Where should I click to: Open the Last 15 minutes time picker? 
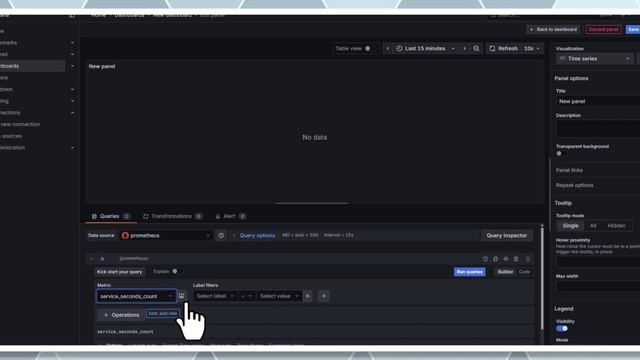pyautogui.click(x=426, y=49)
